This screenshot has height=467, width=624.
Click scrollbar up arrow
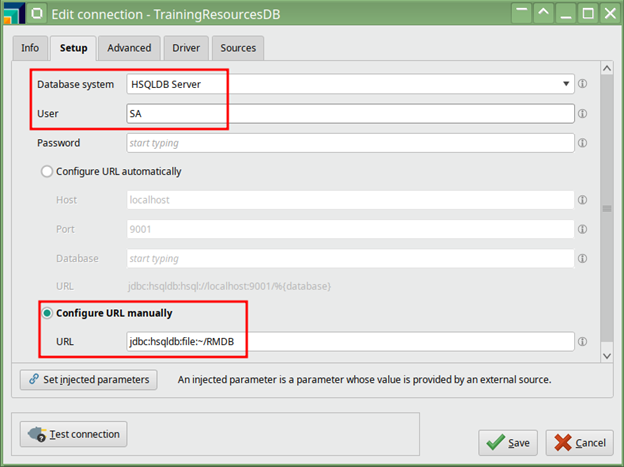[x=607, y=68]
